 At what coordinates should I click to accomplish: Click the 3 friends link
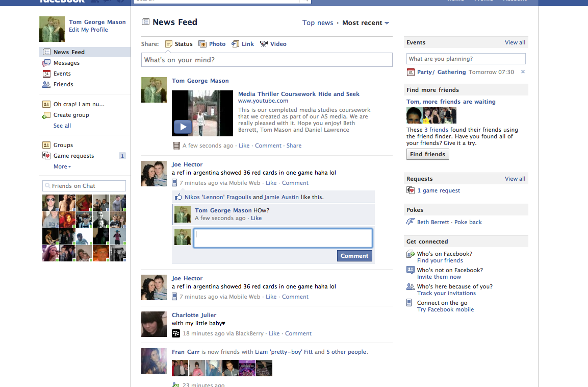click(x=436, y=130)
